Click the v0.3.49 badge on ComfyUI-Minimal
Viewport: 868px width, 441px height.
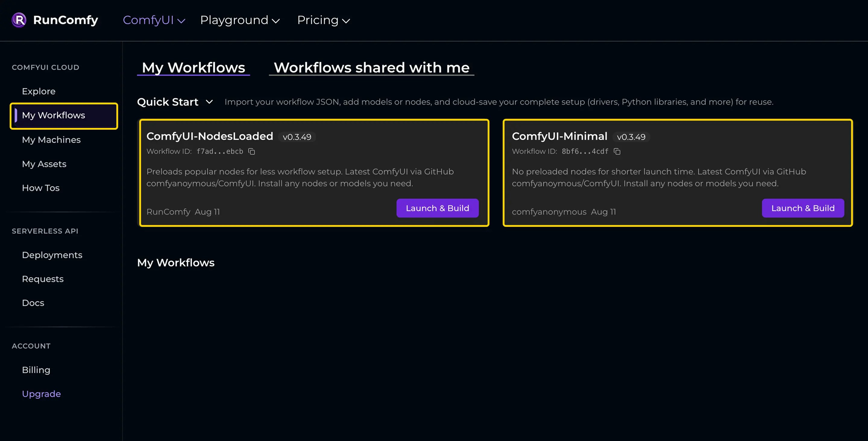click(631, 137)
